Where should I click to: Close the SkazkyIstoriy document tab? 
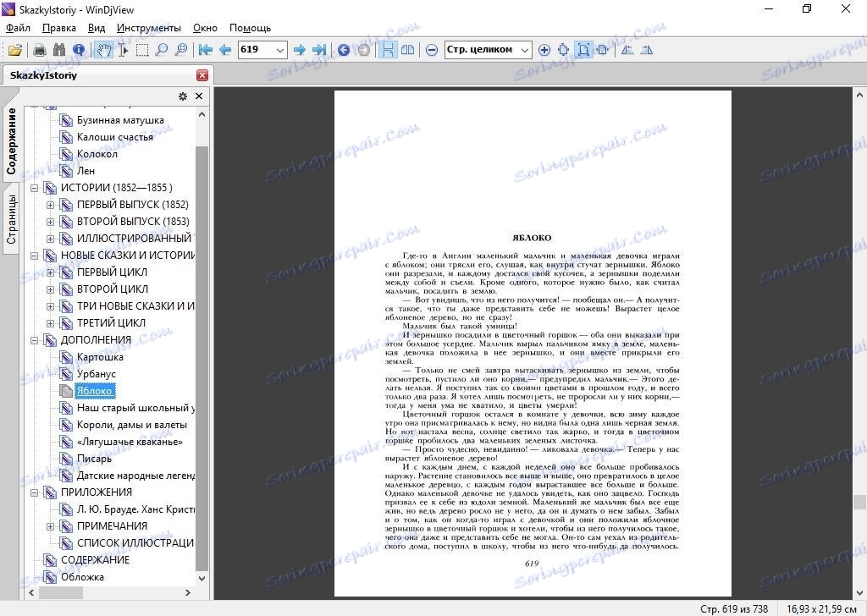[202, 75]
